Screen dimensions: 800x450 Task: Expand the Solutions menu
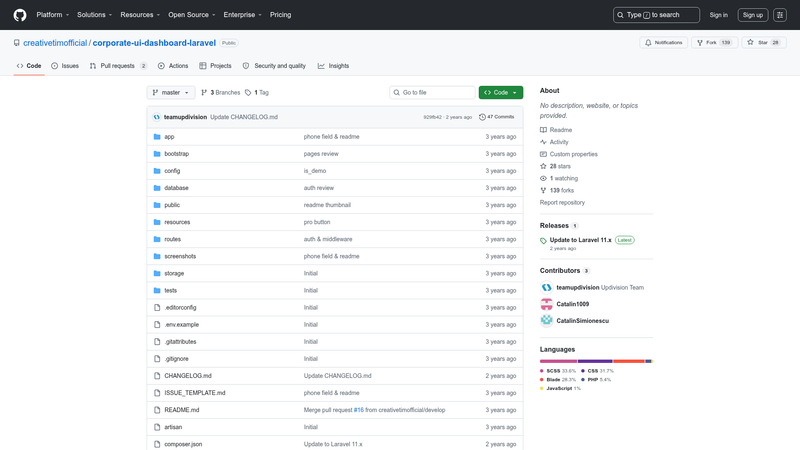(x=94, y=15)
